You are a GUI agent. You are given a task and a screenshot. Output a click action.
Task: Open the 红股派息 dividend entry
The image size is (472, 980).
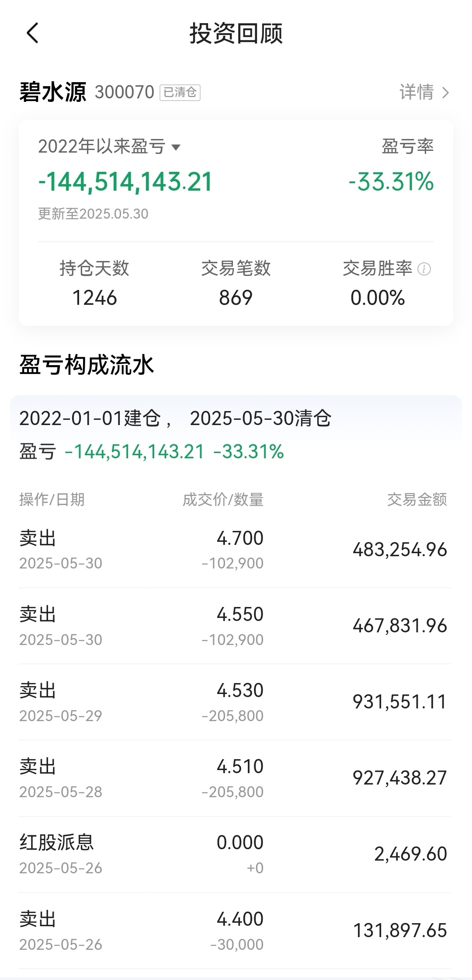[x=235, y=854]
